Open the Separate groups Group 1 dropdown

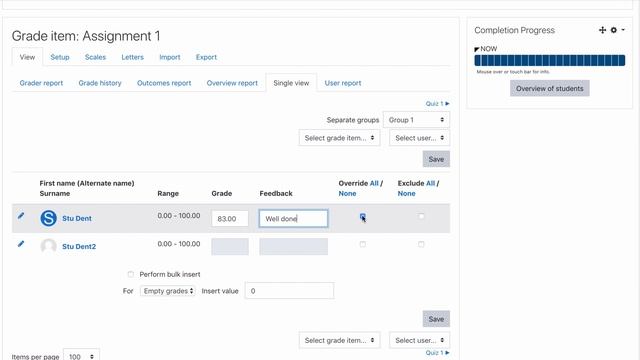click(416, 120)
